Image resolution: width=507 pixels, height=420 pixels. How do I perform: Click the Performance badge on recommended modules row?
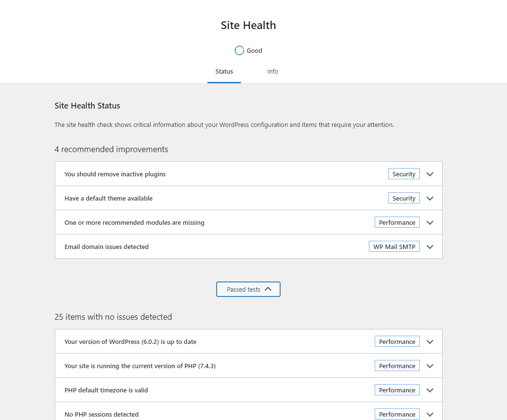[397, 222]
